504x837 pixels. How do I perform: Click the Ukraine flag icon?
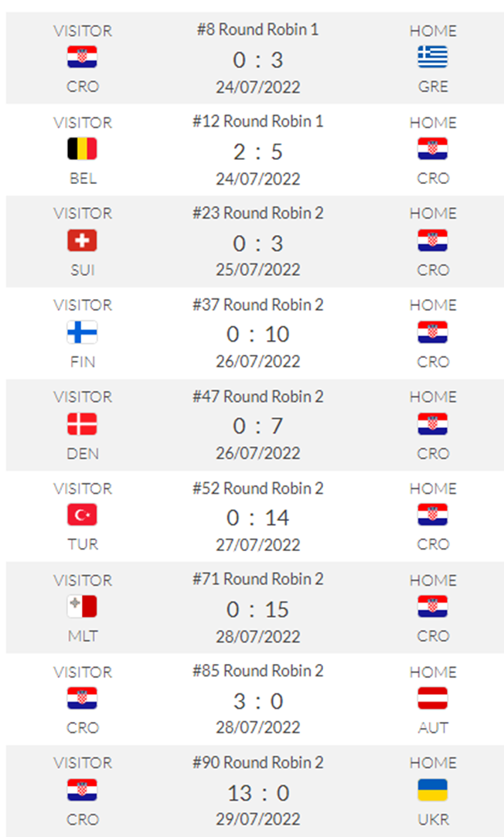point(432,791)
